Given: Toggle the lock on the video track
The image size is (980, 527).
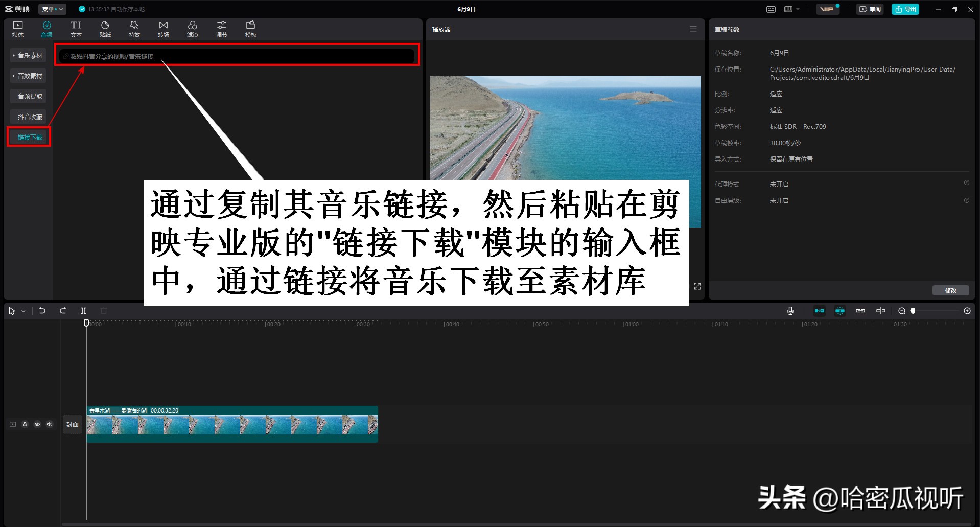Looking at the screenshot, I should click(25, 424).
